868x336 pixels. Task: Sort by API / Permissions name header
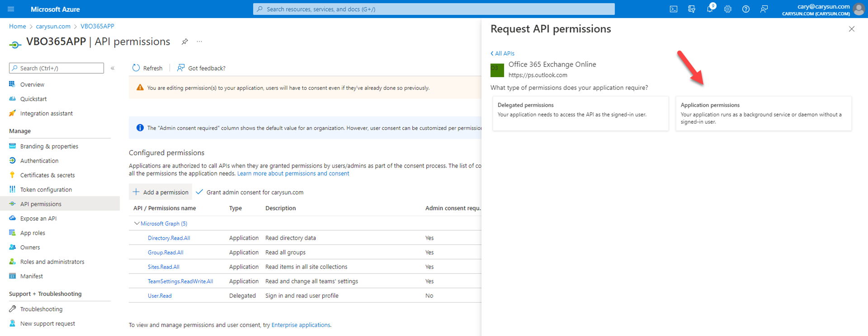point(165,208)
